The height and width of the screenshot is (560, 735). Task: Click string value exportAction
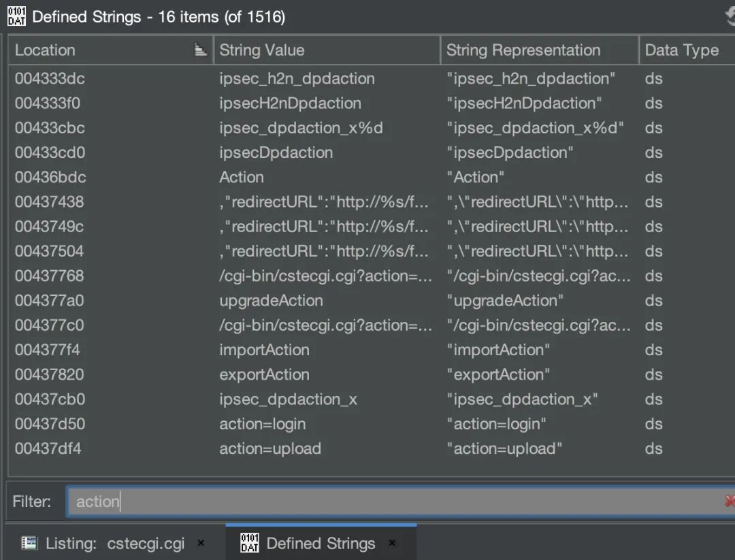[x=264, y=374]
